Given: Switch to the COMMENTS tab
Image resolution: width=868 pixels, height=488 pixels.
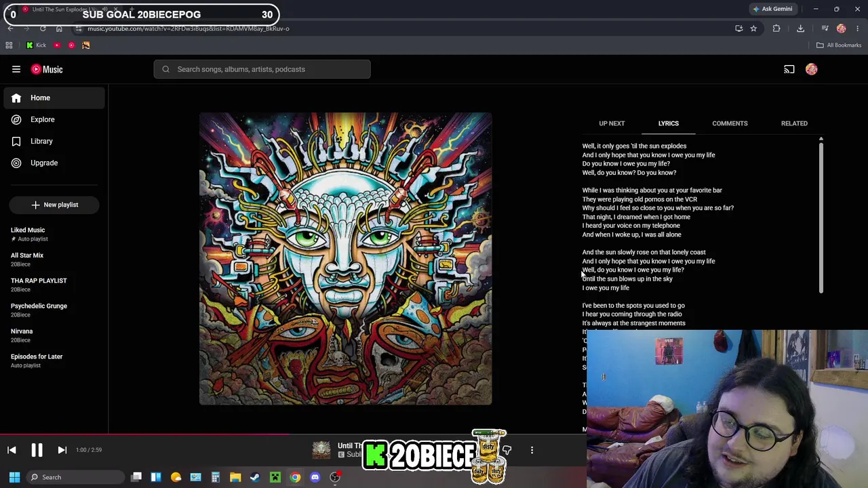Looking at the screenshot, I should (x=730, y=123).
